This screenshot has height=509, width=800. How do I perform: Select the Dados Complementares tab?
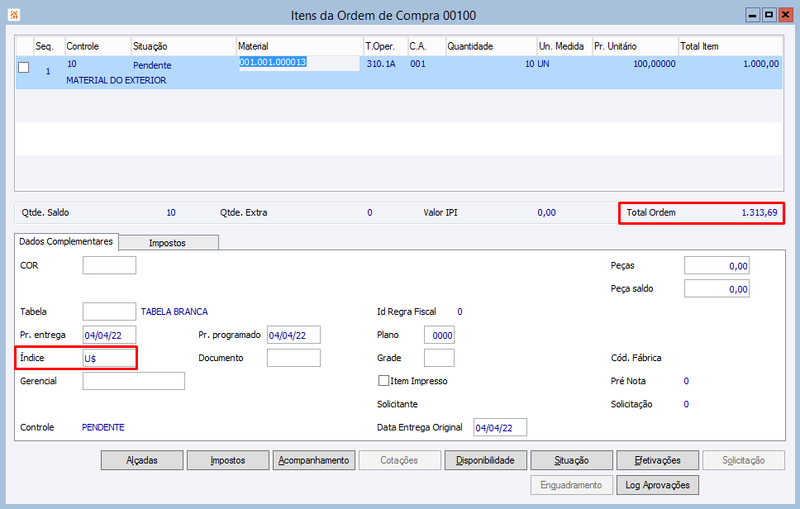tap(66, 242)
